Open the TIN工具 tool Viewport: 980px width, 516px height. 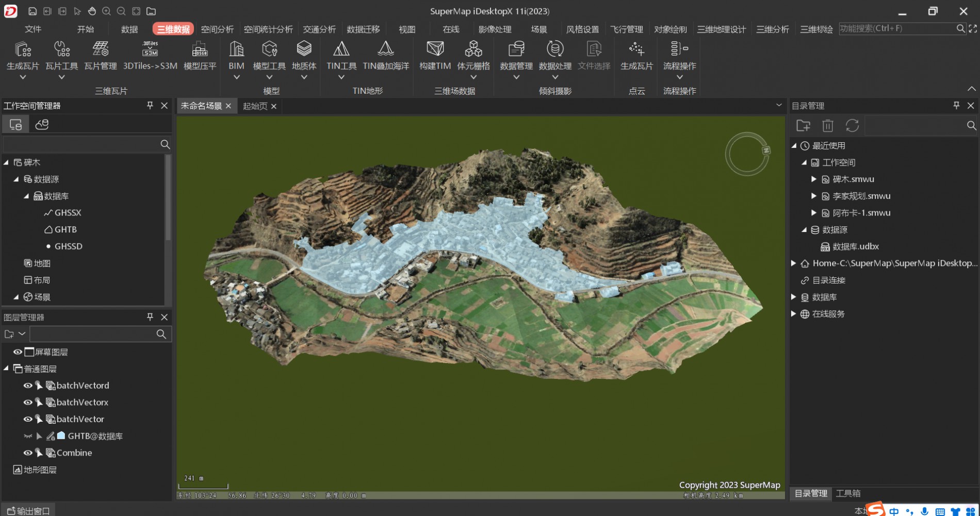(x=341, y=59)
